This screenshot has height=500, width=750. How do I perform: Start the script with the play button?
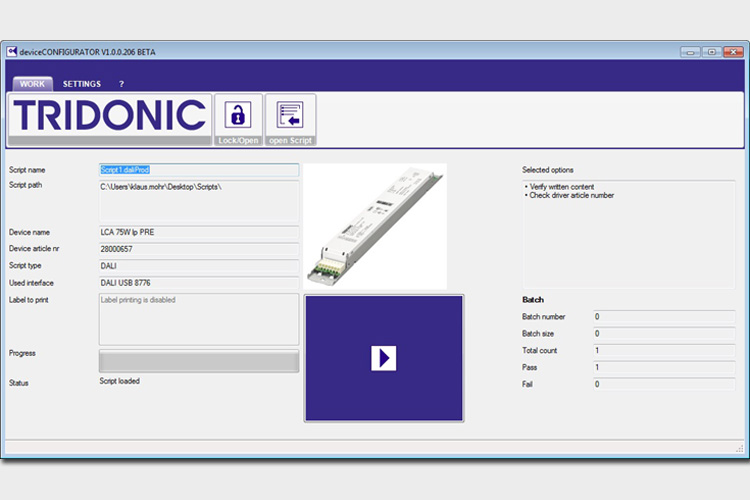point(384,358)
